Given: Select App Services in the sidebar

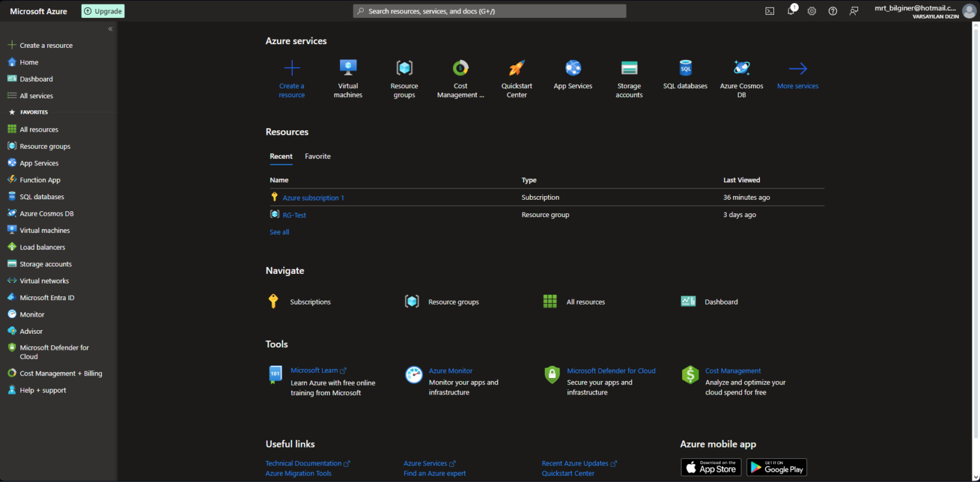Looking at the screenshot, I should point(38,163).
